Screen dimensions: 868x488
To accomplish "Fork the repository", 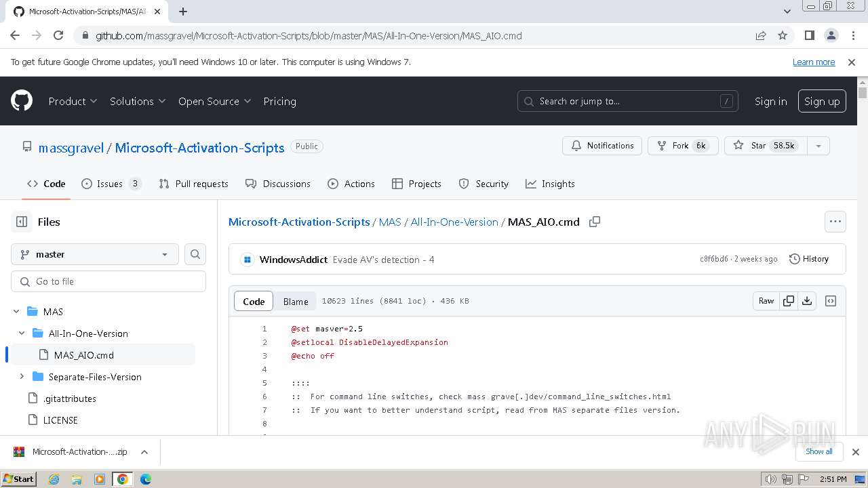I will tap(683, 146).
